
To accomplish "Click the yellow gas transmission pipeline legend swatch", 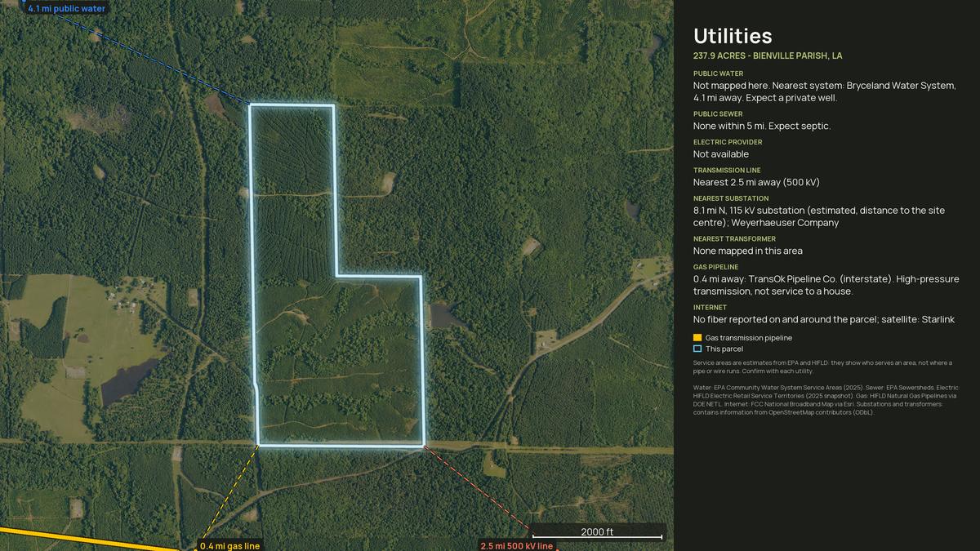I will pyautogui.click(x=697, y=338).
